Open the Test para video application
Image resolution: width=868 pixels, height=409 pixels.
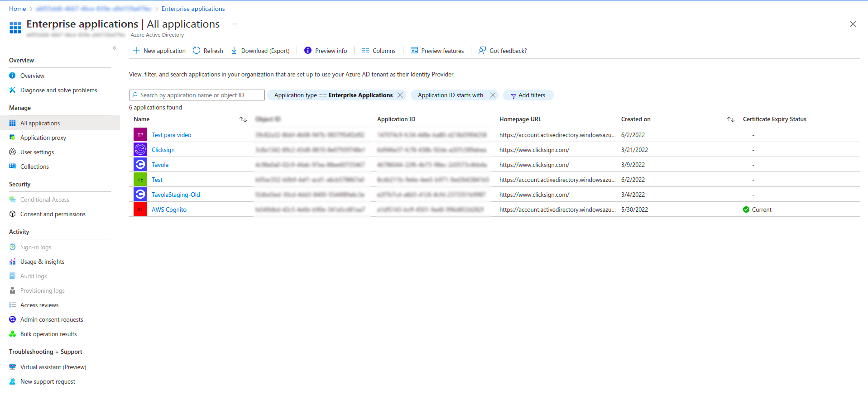(172, 135)
